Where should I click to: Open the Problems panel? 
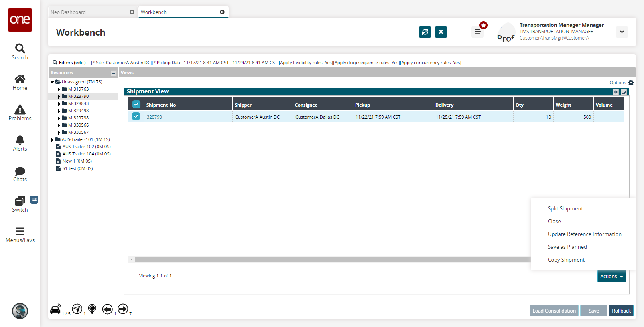(20, 113)
